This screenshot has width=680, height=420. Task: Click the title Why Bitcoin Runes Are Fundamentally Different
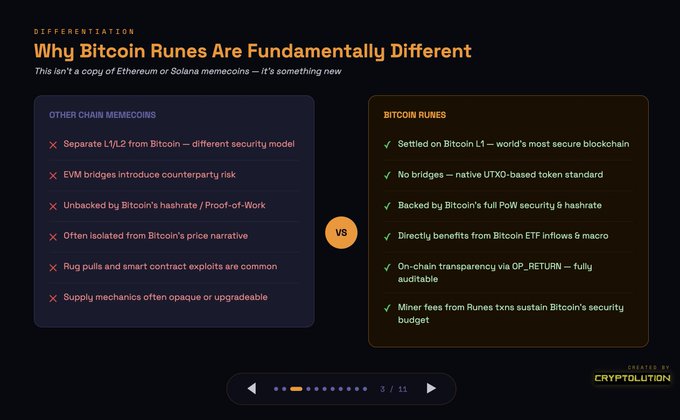click(253, 51)
